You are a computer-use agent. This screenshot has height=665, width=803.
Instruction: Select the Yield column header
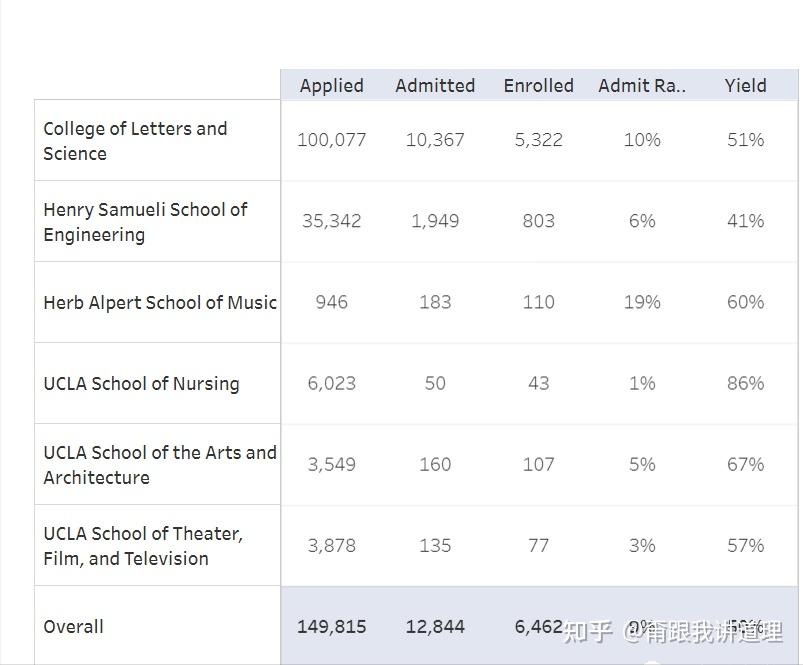click(745, 86)
